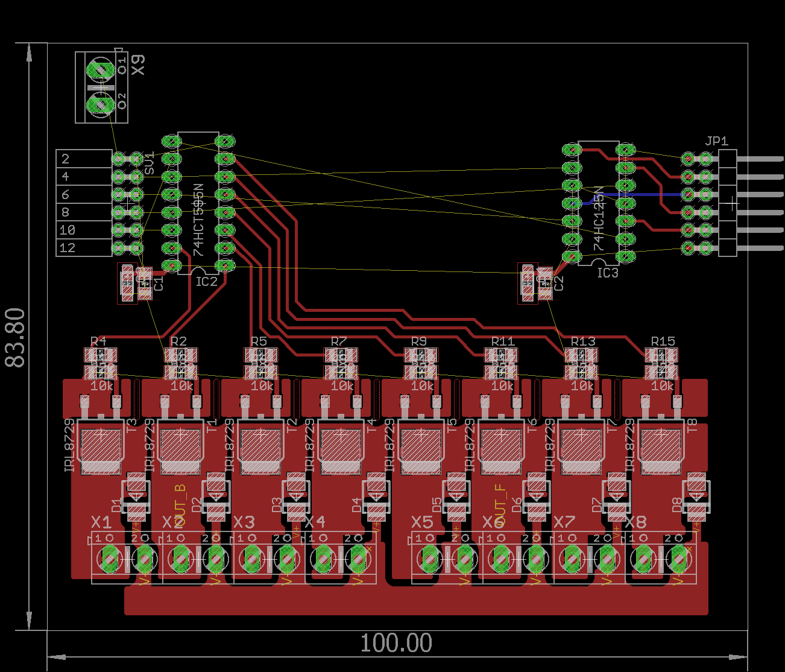Select the 74HCT595N chip value text
This screenshot has height=672, width=785.
198,221
